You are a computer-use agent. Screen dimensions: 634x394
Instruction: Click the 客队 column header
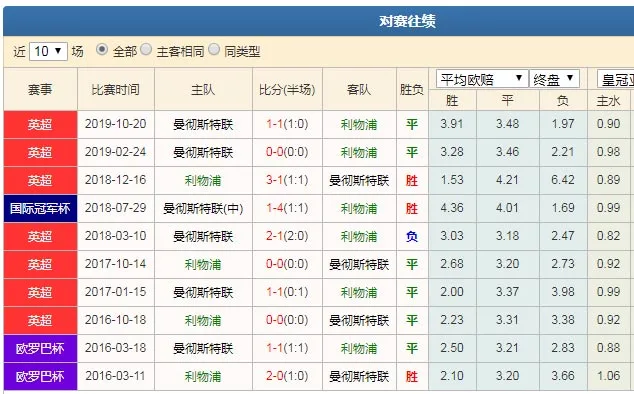359,89
